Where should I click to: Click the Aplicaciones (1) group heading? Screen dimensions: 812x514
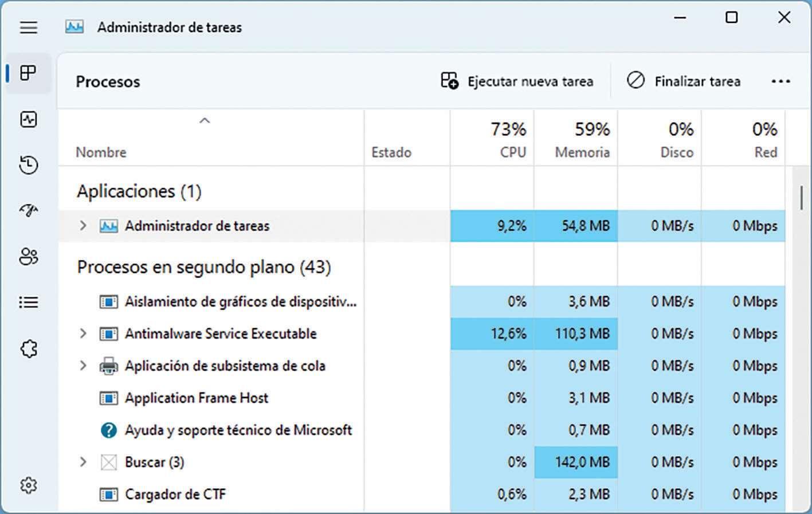pyautogui.click(x=139, y=191)
